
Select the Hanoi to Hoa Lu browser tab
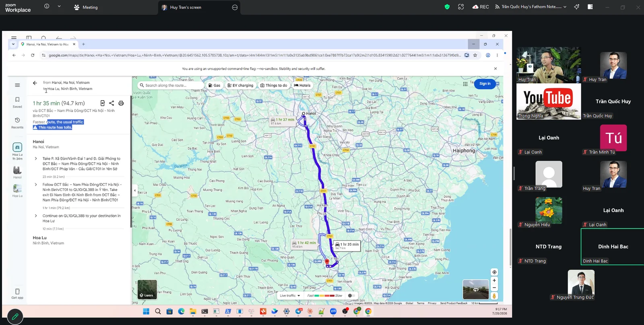tap(48, 44)
